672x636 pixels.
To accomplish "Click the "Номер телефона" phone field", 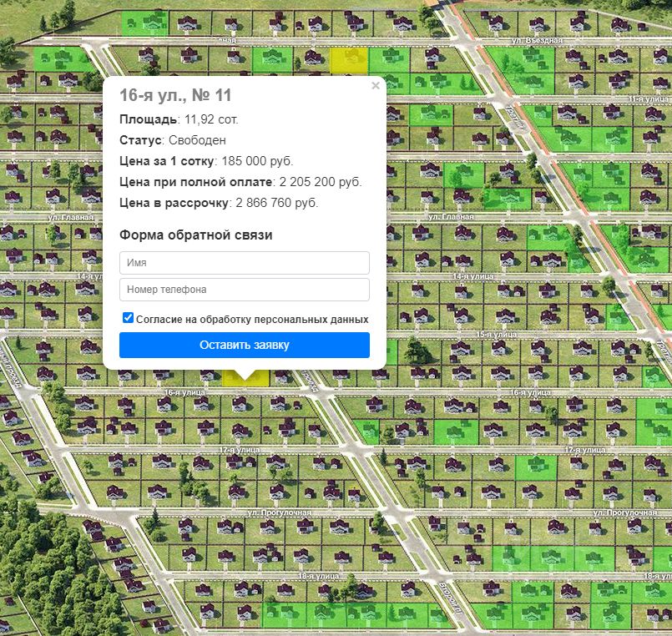I will 245,290.
